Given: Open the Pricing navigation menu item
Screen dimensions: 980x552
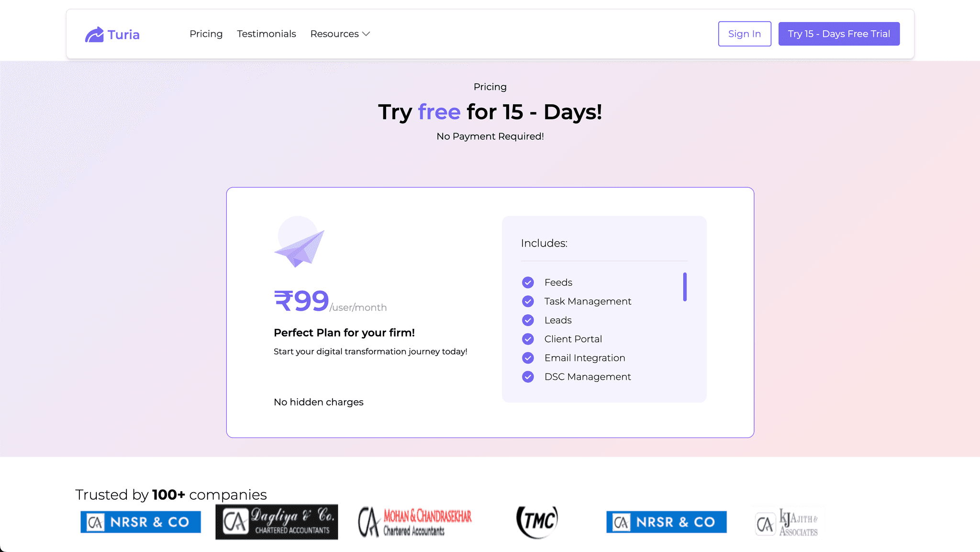Looking at the screenshot, I should (x=206, y=34).
